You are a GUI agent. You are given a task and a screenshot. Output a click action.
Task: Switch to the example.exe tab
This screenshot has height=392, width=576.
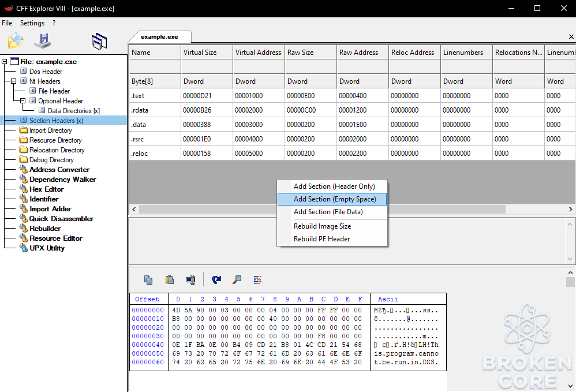[159, 37]
